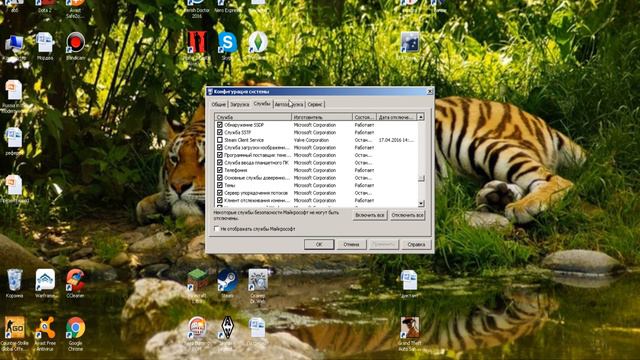Click the Включить все button
The width and height of the screenshot is (640, 360).
tap(370, 215)
